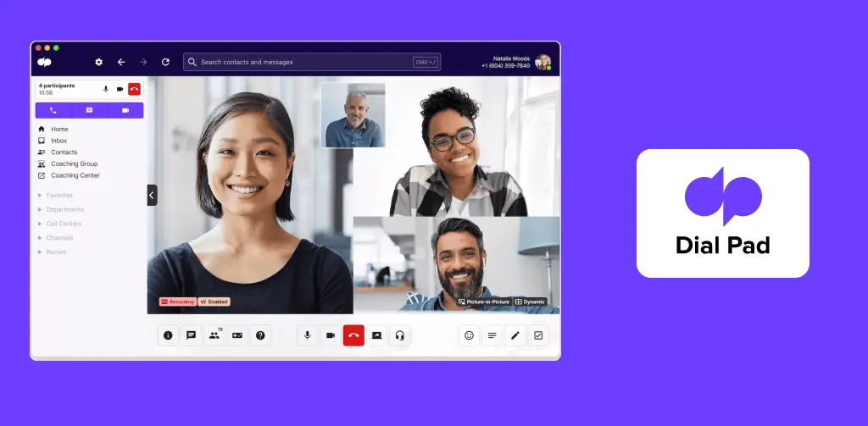Expand the Departments section
The height and width of the screenshot is (426, 868).
click(x=61, y=209)
